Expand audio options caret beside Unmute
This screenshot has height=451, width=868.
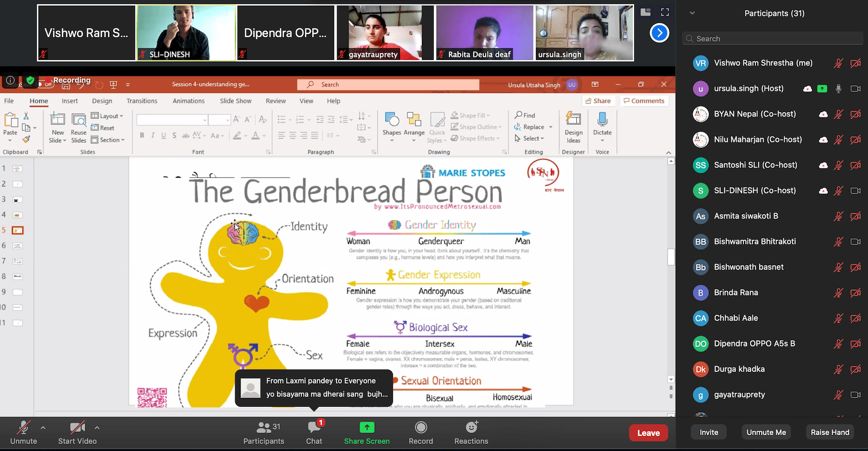[43, 427]
